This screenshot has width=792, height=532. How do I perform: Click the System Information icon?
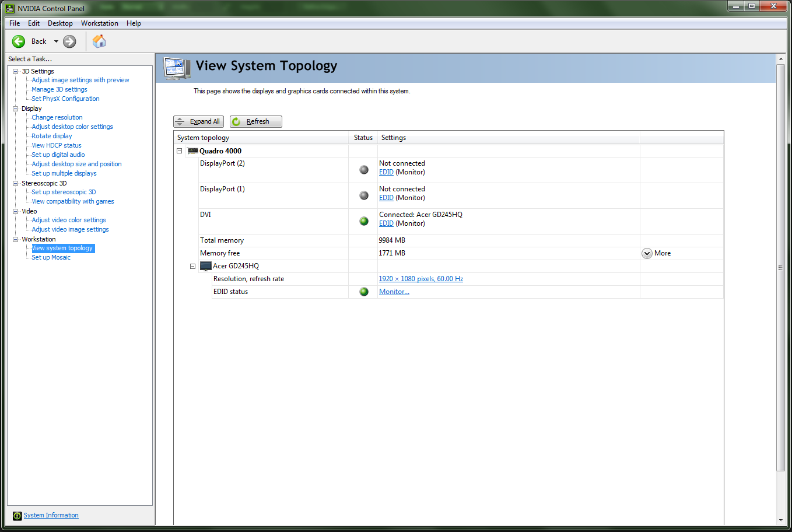point(17,516)
